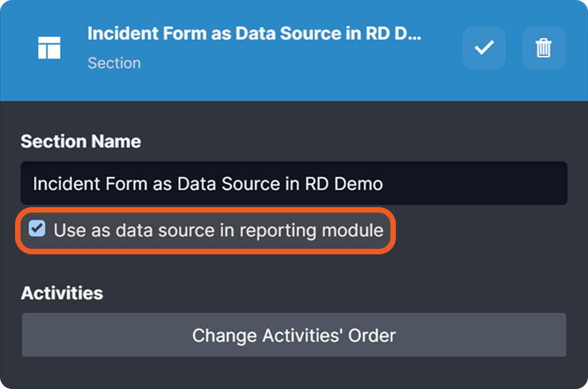The image size is (588, 389).
Task: Select the 'Section Name' field label
Action: click(x=81, y=142)
